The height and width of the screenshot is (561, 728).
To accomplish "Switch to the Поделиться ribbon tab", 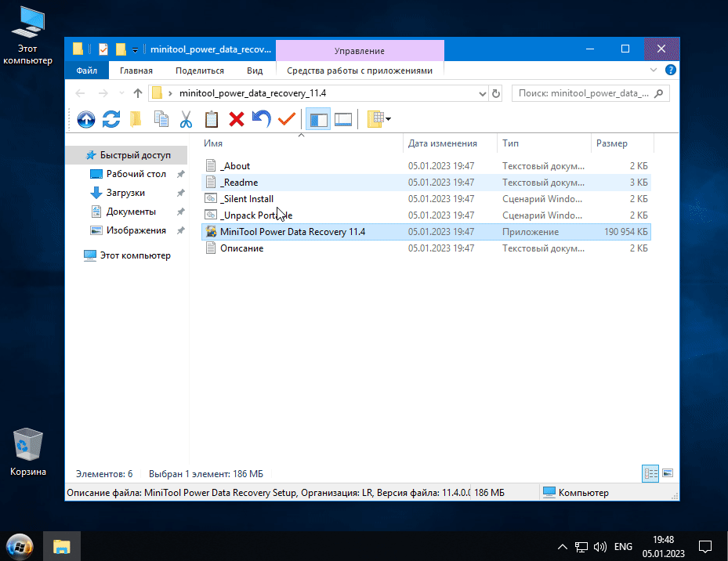I will tap(200, 71).
